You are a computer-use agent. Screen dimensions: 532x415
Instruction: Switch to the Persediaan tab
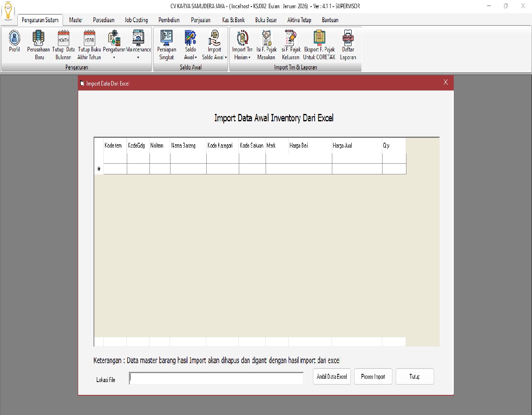(103, 20)
